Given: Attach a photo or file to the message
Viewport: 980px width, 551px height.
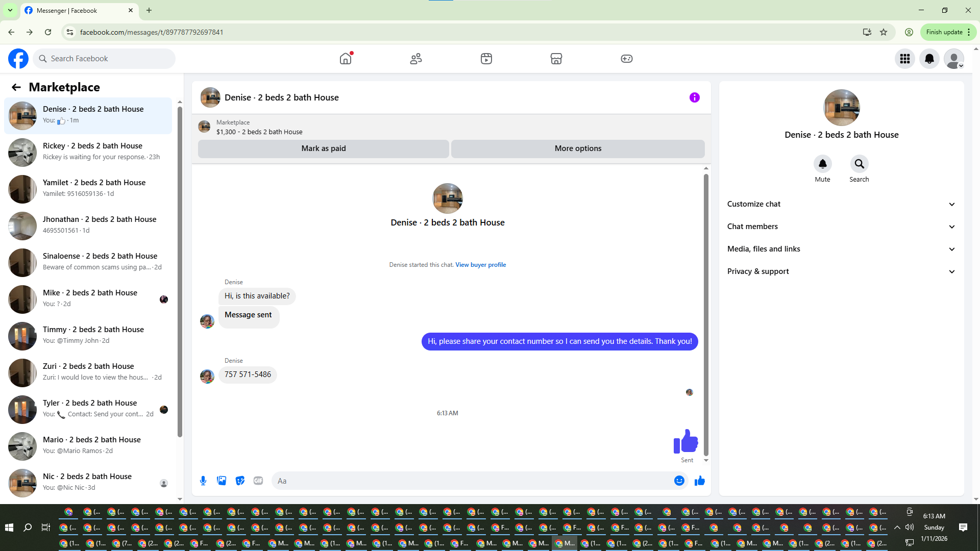Looking at the screenshot, I should point(222,481).
